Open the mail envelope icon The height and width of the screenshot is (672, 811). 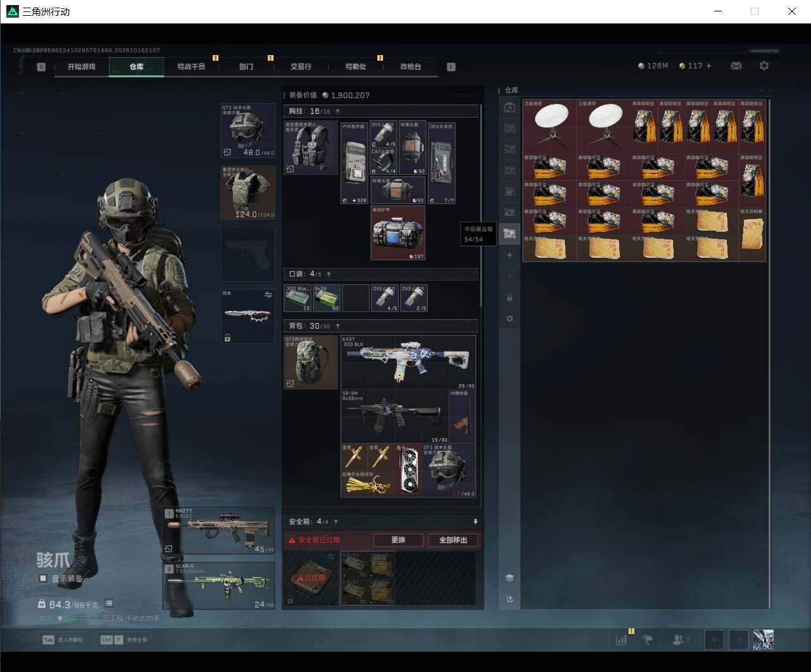tap(736, 66)
